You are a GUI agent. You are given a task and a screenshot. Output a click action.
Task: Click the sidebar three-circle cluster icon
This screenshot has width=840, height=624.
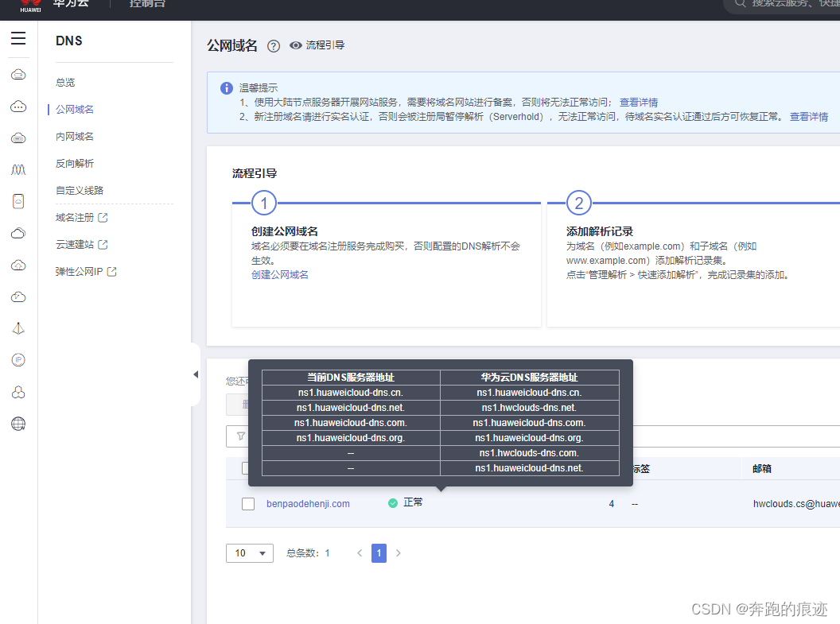point(18,392)
